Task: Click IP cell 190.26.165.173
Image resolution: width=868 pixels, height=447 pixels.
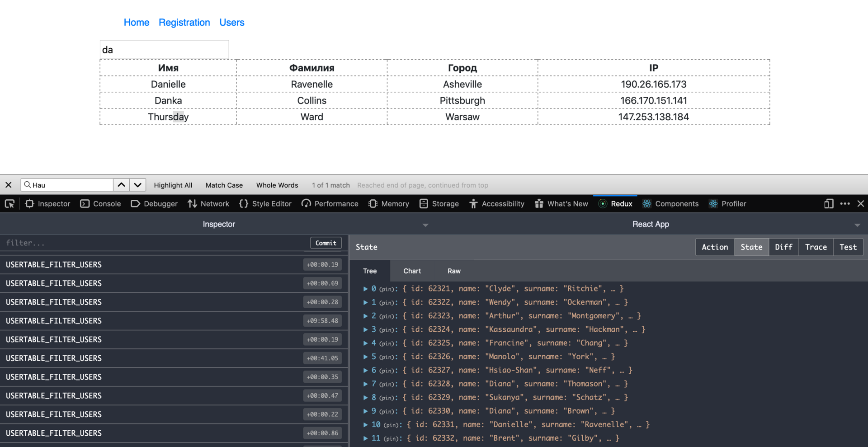Action: pyautogui.click(x=654, y=84)
